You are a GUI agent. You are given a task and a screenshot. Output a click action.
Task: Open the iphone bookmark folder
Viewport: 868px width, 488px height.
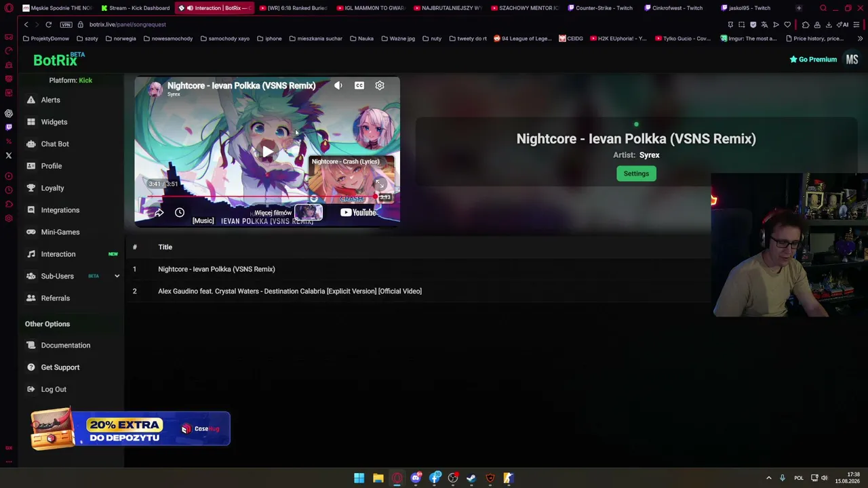coord(269,39)
